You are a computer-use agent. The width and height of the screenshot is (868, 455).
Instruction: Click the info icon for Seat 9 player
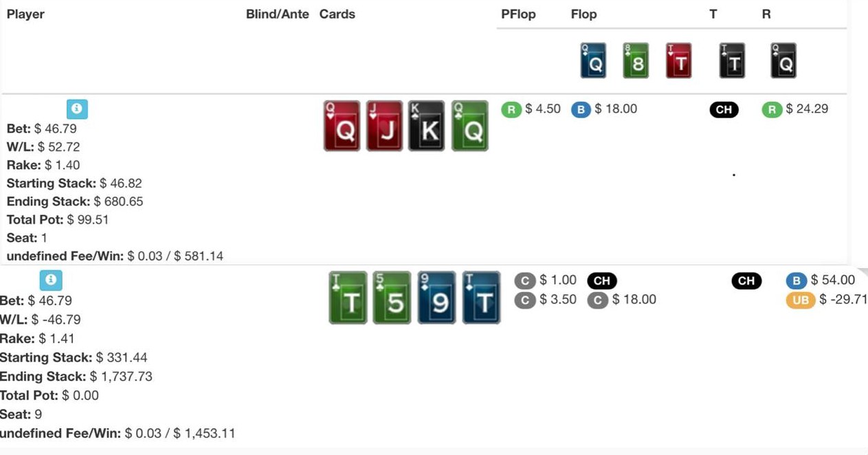(x=51, y=280)
